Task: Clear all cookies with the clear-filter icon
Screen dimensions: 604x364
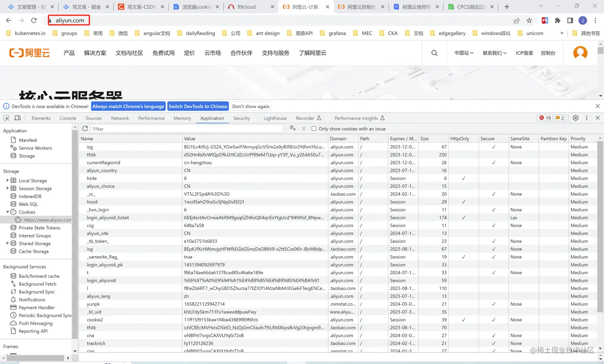Action: (292, 129)
